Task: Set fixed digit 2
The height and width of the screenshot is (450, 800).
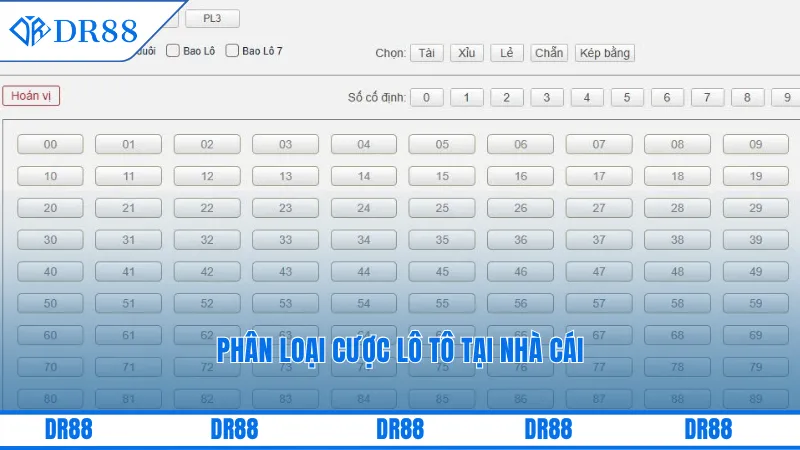Action: tap(507, 97)
